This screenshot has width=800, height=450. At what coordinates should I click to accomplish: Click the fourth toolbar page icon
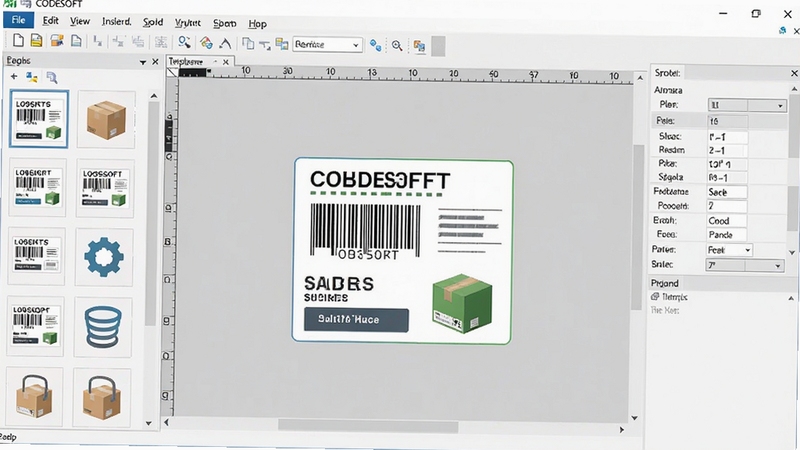pos(76,41)
